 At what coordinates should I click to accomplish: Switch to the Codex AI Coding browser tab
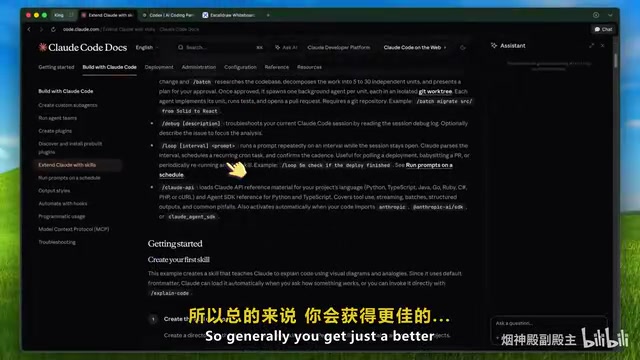point(167,15)
